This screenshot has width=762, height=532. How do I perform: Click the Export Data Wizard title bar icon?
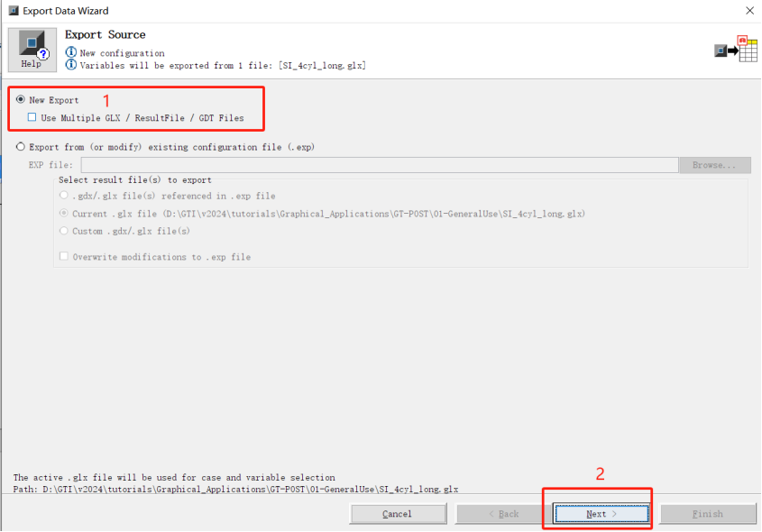(14, 11)
